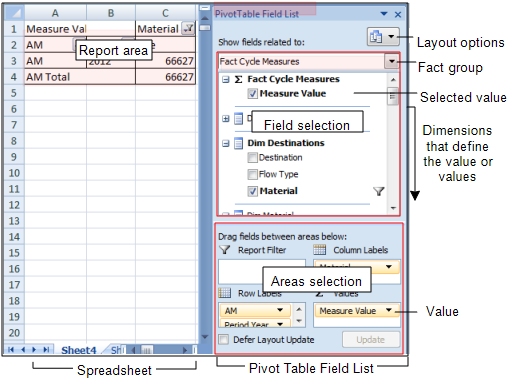Click the spreadsheet vertical scrollbar up arrow

coord(205,18)
